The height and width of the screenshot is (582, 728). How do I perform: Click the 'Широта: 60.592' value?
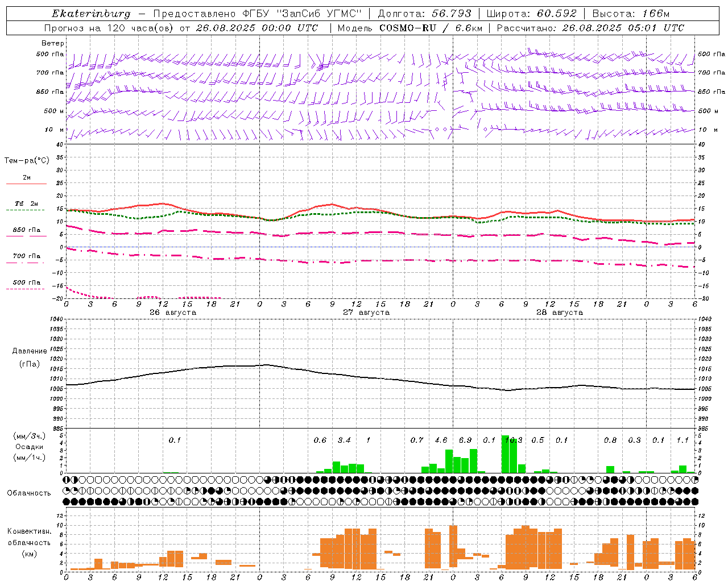(x=531, y=14)
